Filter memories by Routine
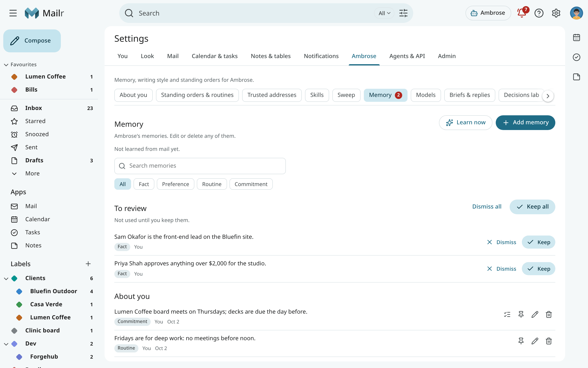This screenshot has height=368, width=588. 212,184
